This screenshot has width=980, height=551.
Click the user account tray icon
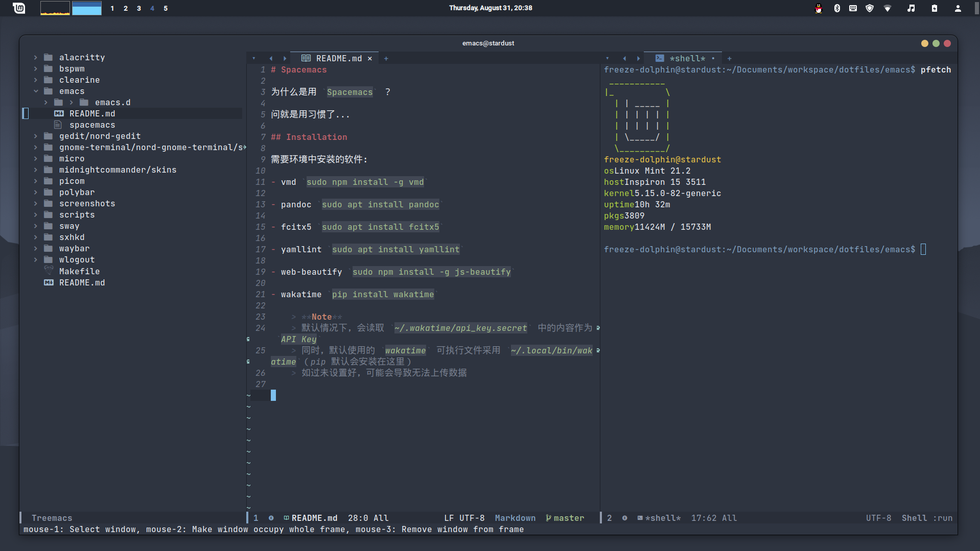click(958, 8)
